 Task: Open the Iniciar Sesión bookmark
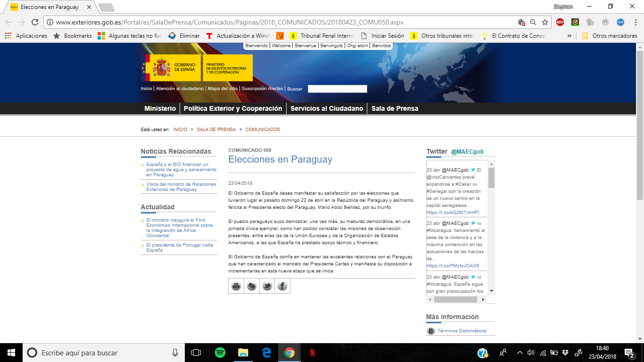tap(382, 36)
